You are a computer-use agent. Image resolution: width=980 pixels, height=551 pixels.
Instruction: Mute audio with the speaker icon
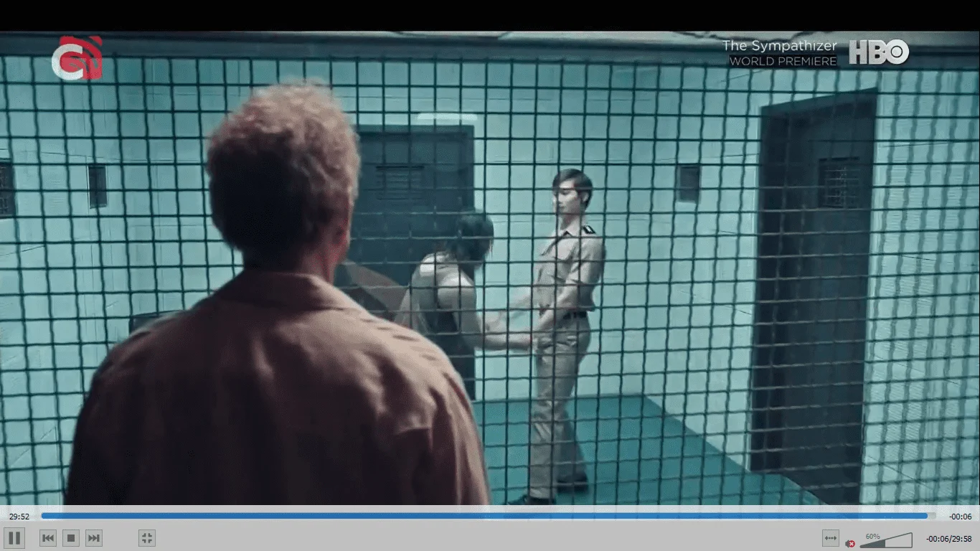coord(851,543)
